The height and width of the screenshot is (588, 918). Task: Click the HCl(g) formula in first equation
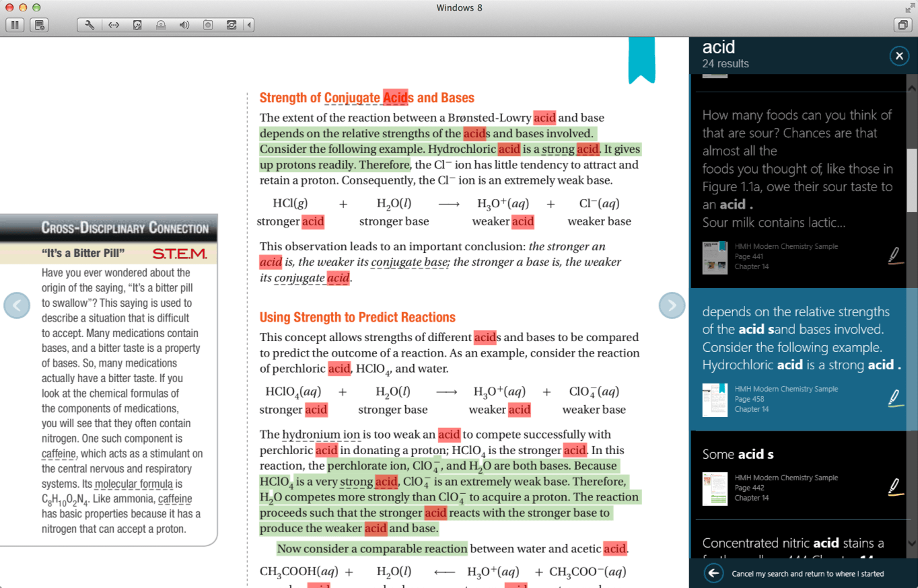point(290,204)
